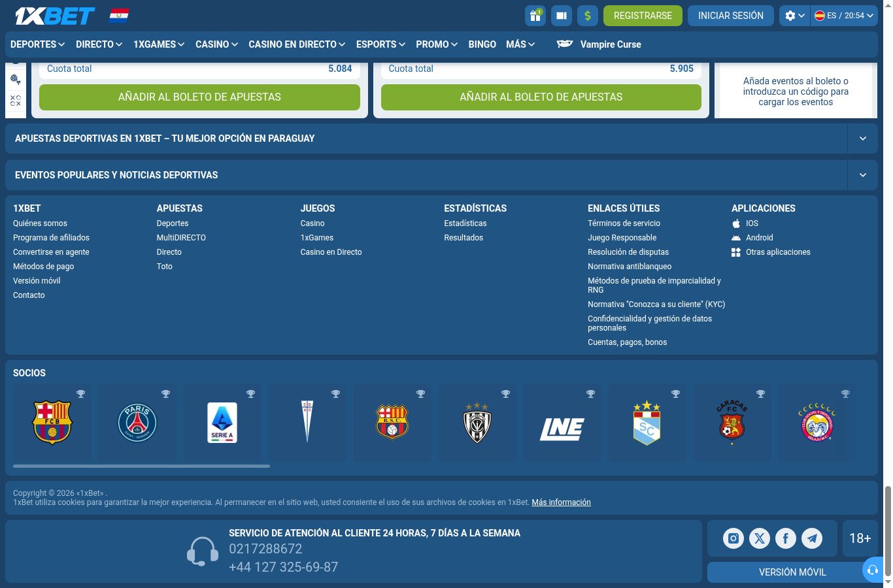Viewport: 893px width, 588px height.
Task: Expand the CASINO menu
Action: 217,44
